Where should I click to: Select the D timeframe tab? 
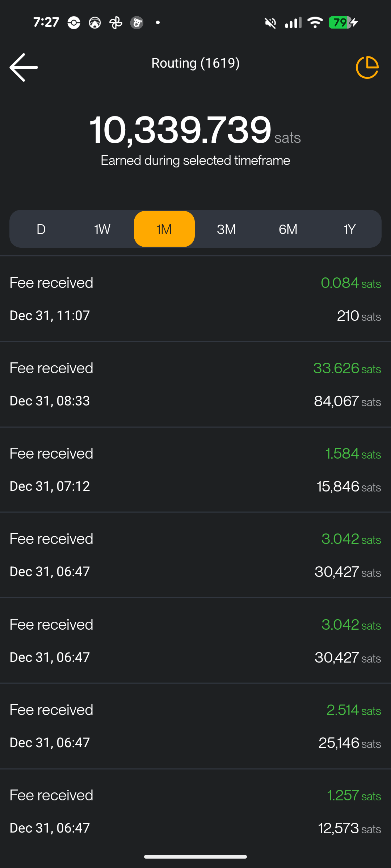coord(41,229)
